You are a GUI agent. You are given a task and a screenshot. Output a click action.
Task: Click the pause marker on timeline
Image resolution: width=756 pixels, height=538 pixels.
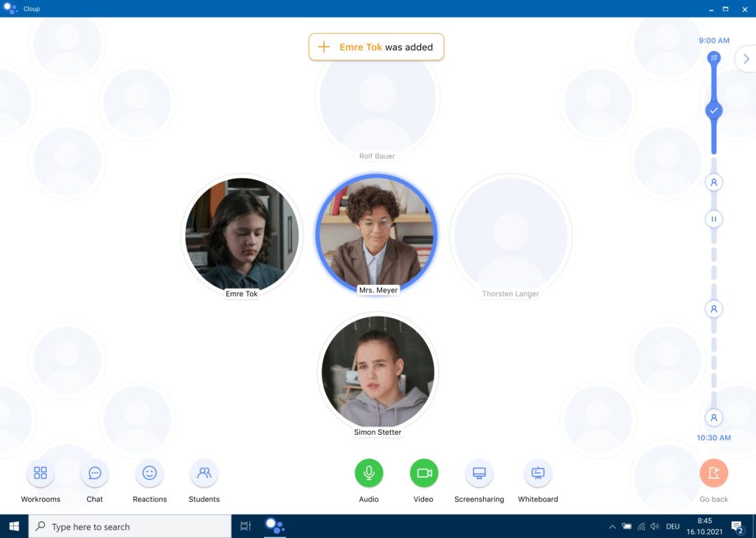click(x=713, y=219)
